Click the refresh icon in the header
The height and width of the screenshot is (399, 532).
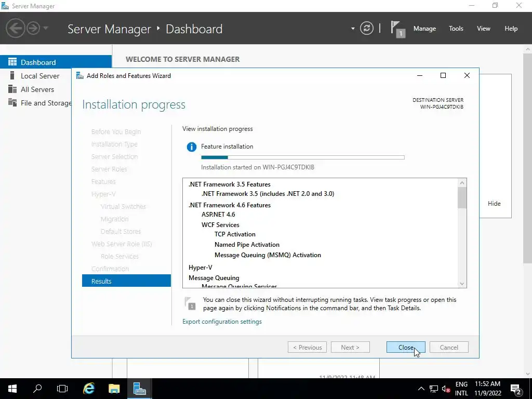pos(366,28)
